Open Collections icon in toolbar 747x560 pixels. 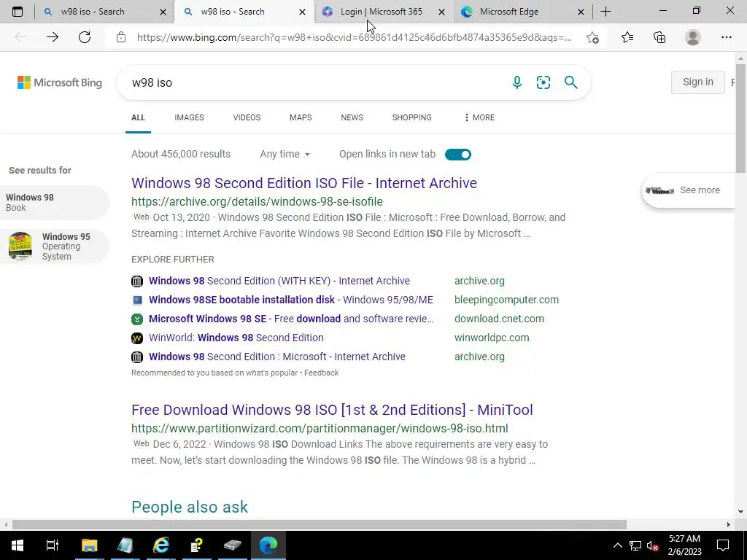(x=659, y=37)
